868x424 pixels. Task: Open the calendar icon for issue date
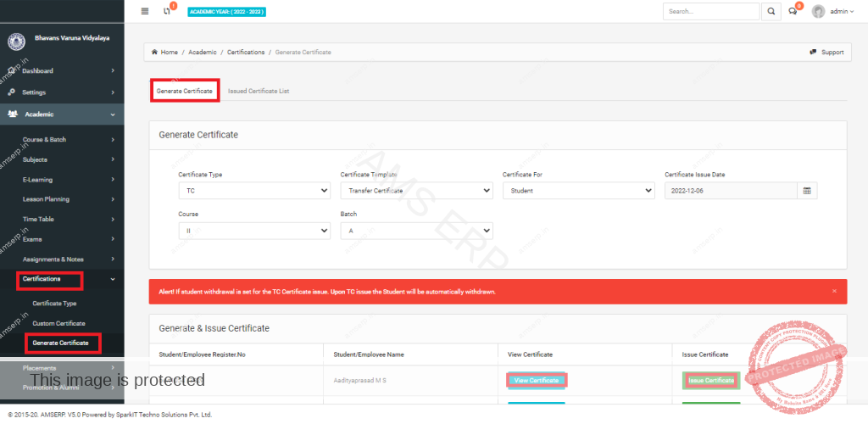tap(807, 191)
